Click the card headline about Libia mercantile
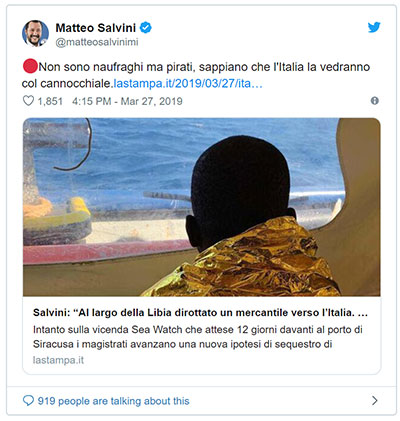 pos(200,313)
